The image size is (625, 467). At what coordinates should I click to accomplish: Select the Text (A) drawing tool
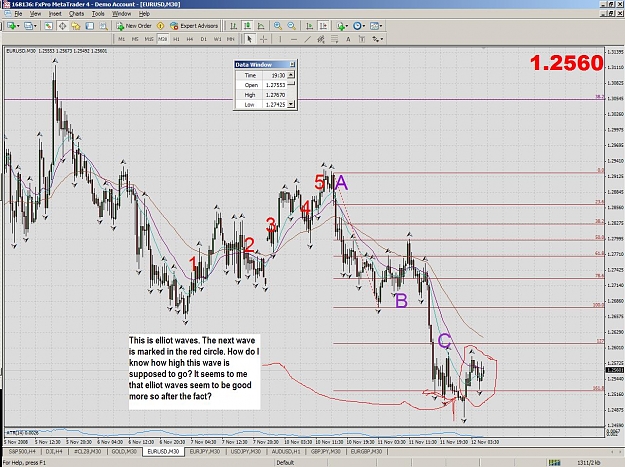[x=348, y=39]
